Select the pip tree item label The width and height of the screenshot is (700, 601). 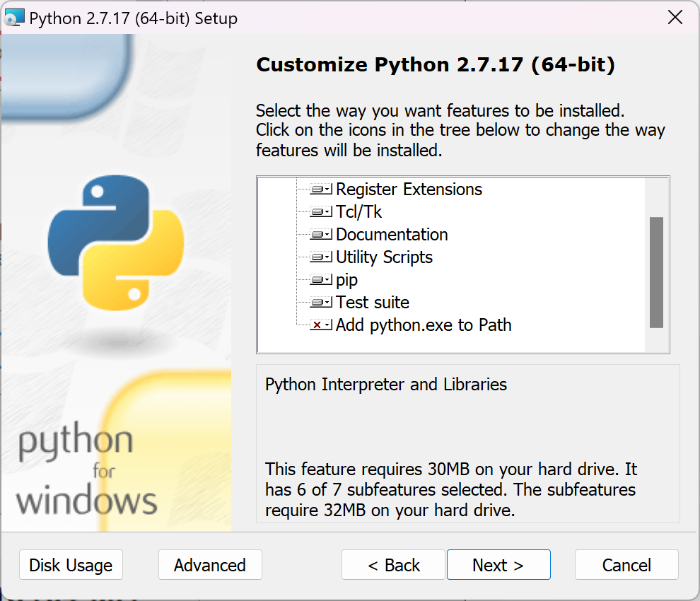pyautogui.click(x=346, y=280)
